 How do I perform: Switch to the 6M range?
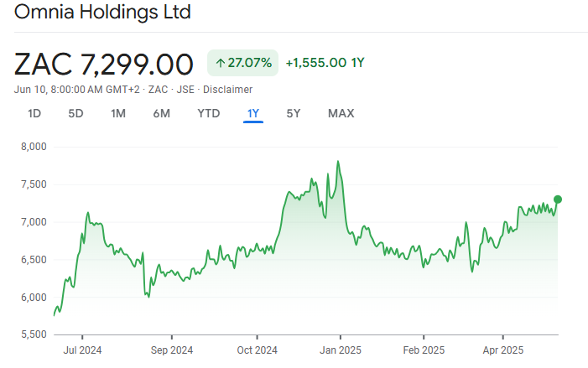click(162, 113)
